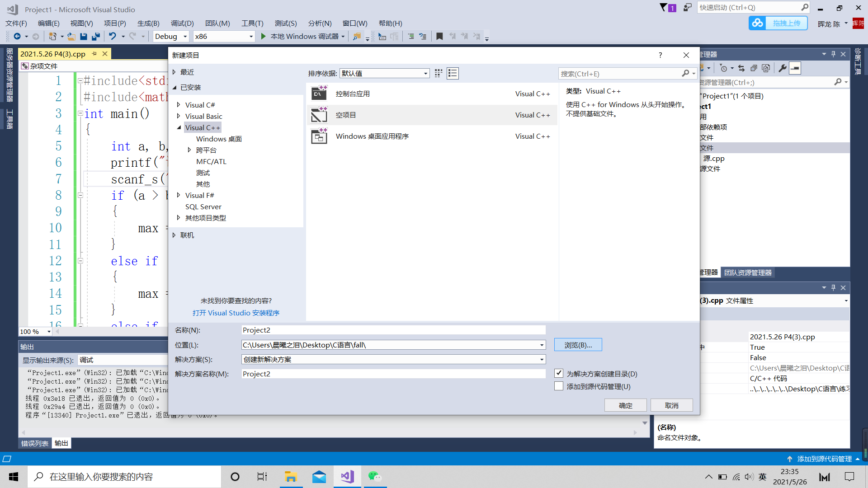Viewport: 868px width, 488px height.
Task: Click the project name input field
Action: (393, 330)
